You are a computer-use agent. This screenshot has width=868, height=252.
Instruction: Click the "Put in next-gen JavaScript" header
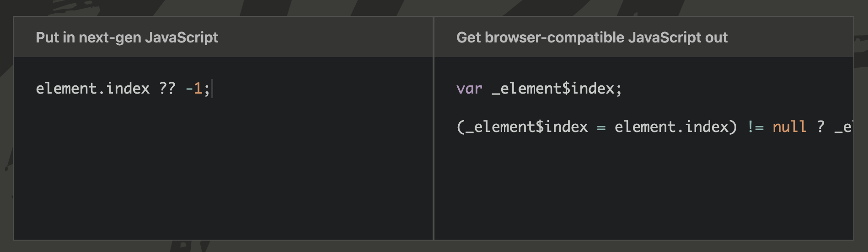coord(127,37)
